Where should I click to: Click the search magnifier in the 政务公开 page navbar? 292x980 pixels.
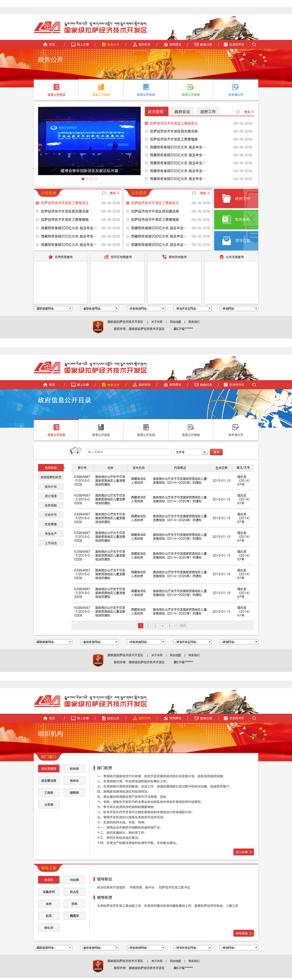(x=254, y=45)
